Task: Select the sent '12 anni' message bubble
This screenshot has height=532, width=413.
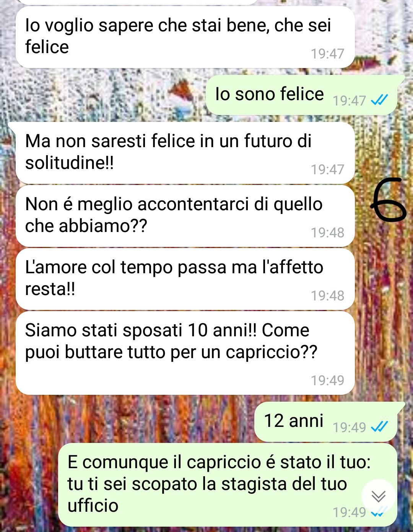Action: pos(326,422)
